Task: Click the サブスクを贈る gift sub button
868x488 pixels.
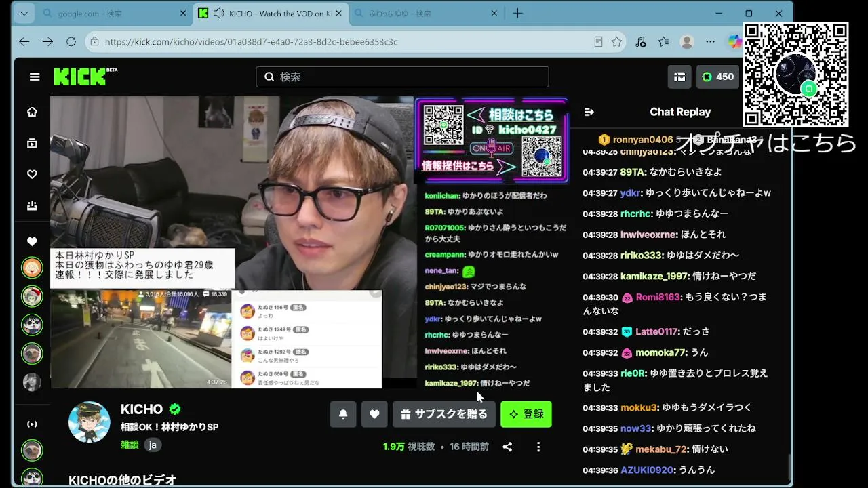Action: [444, 414]
